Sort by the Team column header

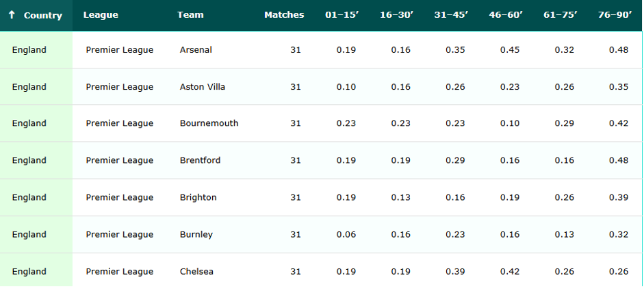click(x=190, y=15)
